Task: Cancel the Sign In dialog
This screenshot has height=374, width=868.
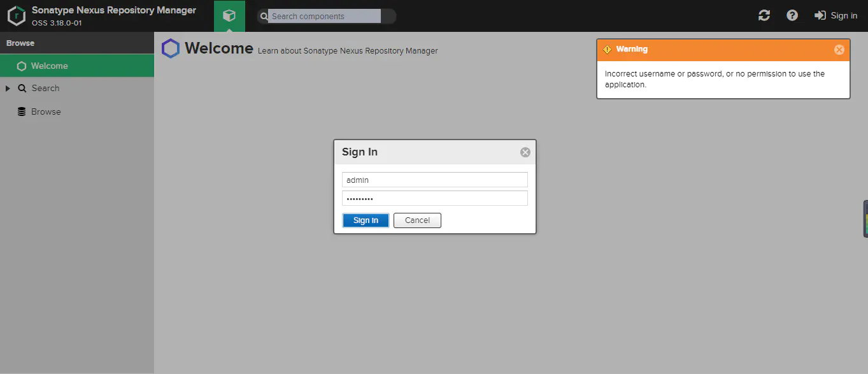Action: click(416, 220)
